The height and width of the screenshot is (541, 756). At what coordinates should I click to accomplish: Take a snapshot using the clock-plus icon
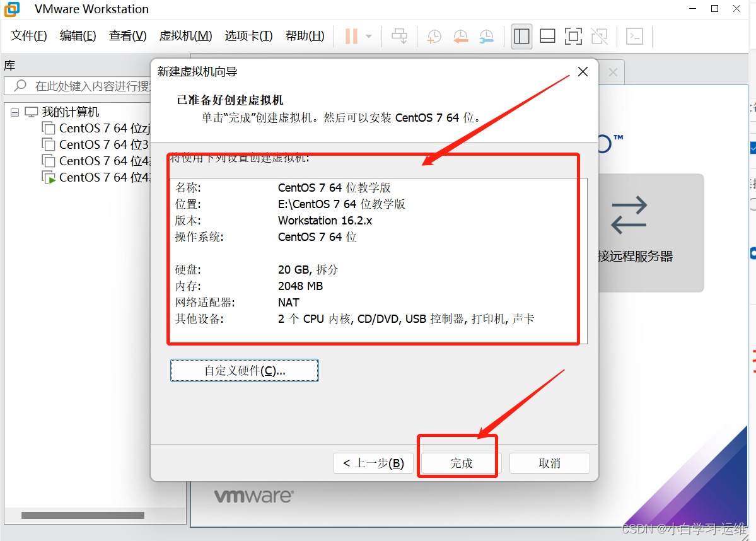point(434,36)
